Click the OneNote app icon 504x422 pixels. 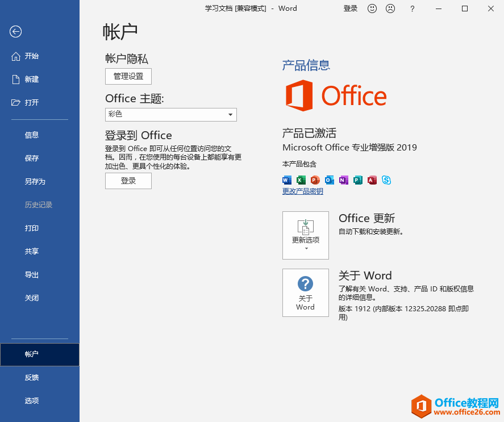point(344,180)
